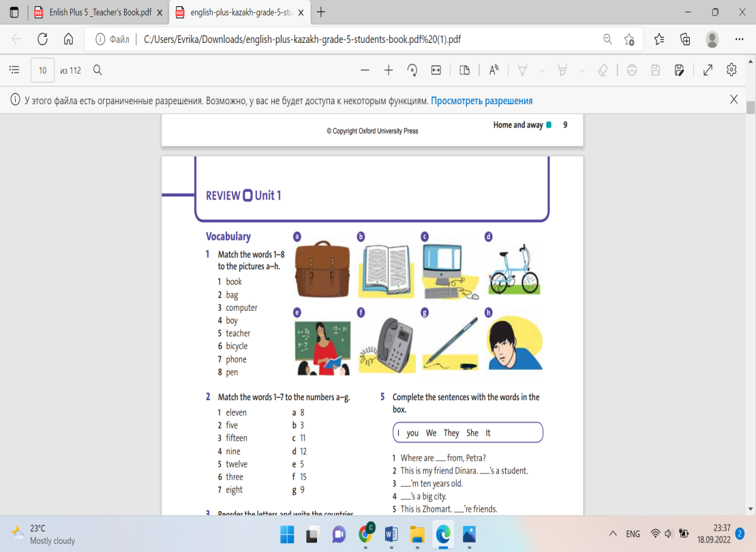Click the word 'twelve' in exercise 2

pyautogui.click(x=237, y=464)
